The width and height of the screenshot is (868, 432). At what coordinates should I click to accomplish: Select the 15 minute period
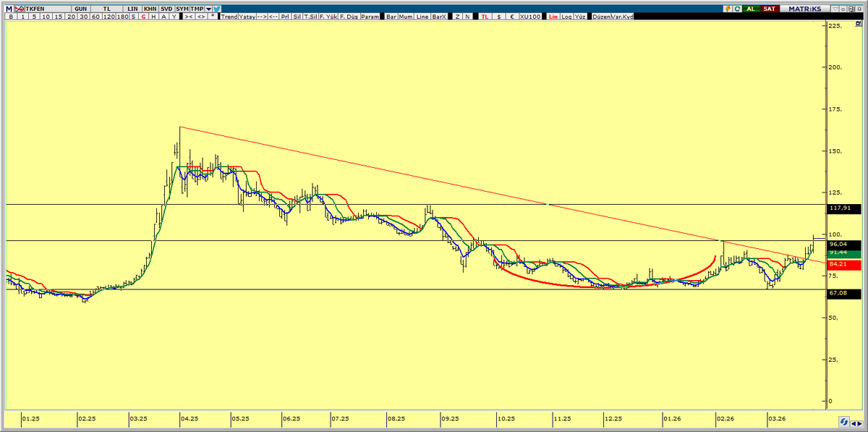click(59, 16)
